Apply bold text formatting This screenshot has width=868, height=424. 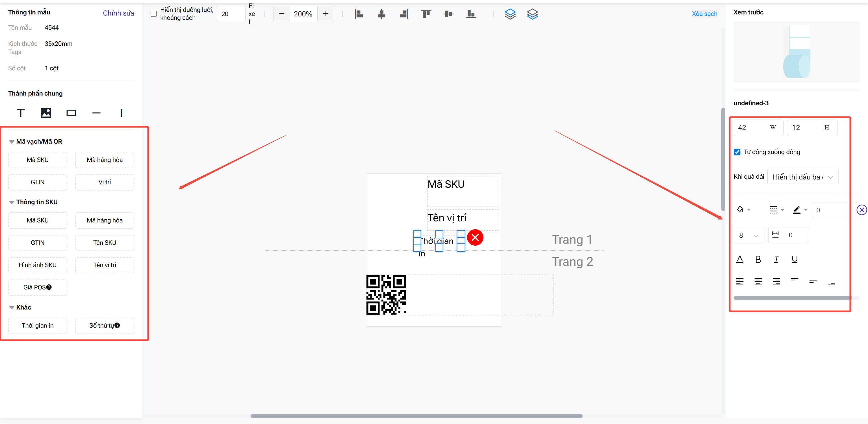point(758,259)
